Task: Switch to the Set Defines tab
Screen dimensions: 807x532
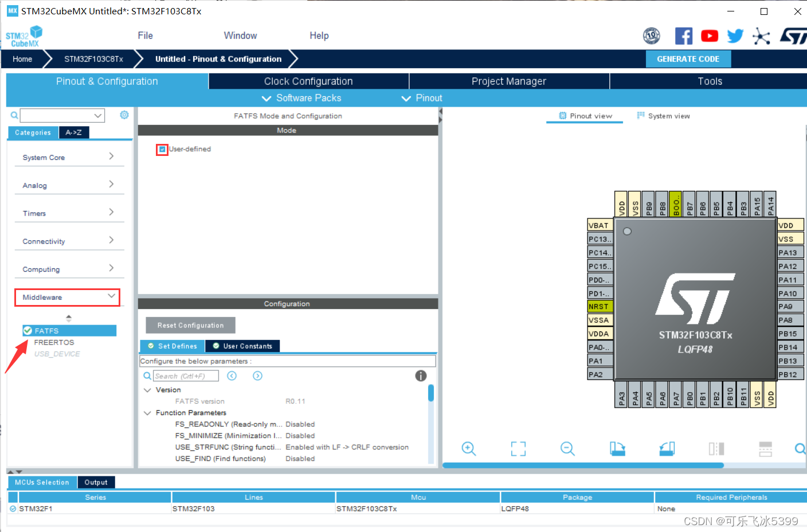Action: (x=172, y=346)
